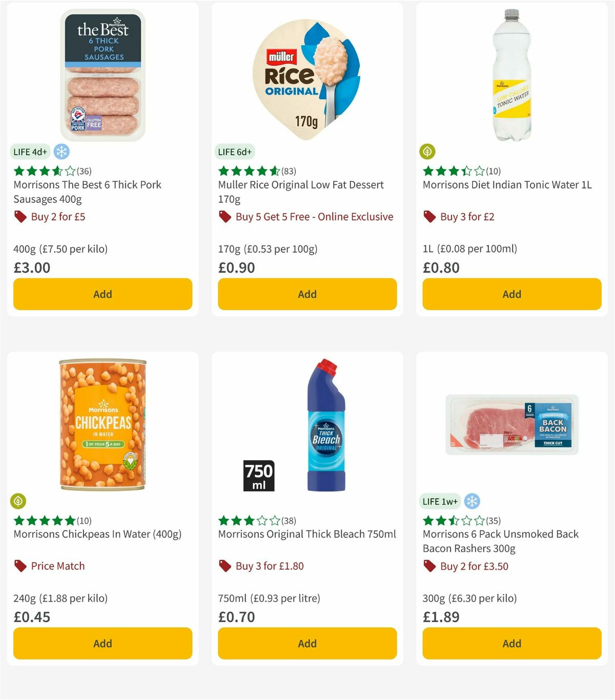Click the LIFE 4d+ badge on sausages card
The image size is (615, 700).
[29, 152]
